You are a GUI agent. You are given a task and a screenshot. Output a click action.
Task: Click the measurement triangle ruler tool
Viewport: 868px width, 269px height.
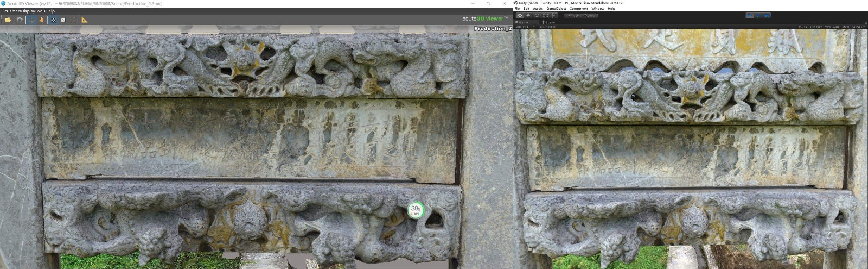84,20
